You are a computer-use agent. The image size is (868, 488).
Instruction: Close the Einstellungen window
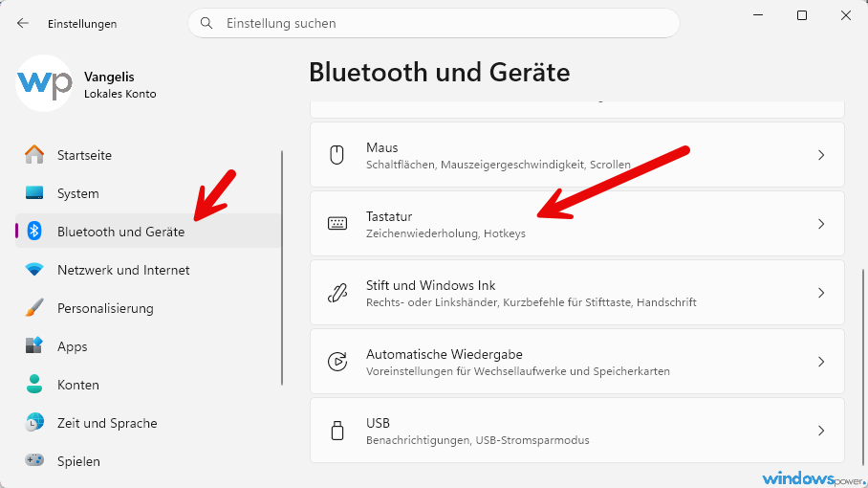click(845, 15)
